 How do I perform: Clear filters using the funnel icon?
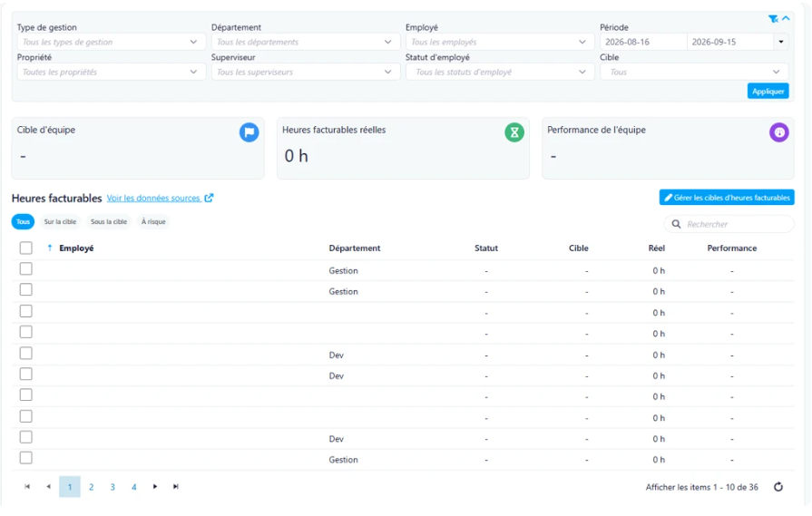[x=773, y=19]
